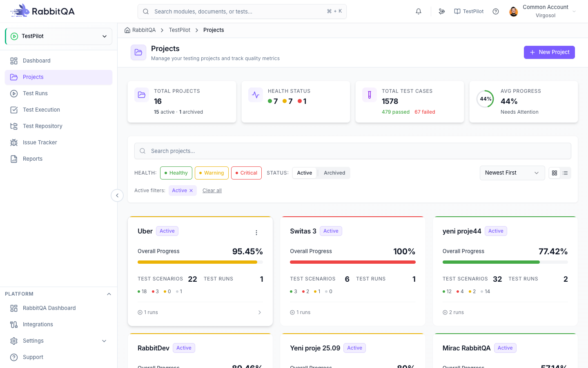This screenshot has height=368, width=588.
Task: Focus the global search box
Action: pos(242,11)
